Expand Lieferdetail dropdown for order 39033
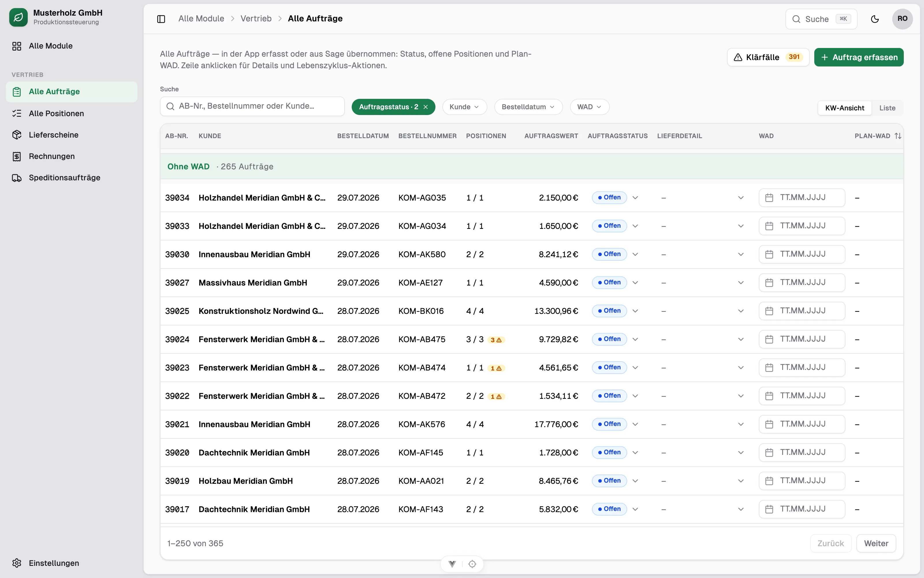 [x=741, y=226]
